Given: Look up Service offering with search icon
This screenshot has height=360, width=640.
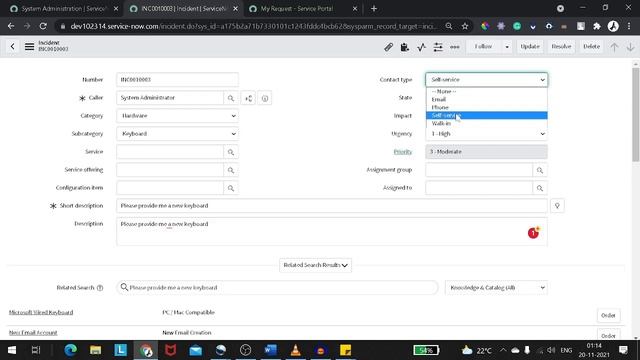Looking at the screenshot, I should (231, 170).
